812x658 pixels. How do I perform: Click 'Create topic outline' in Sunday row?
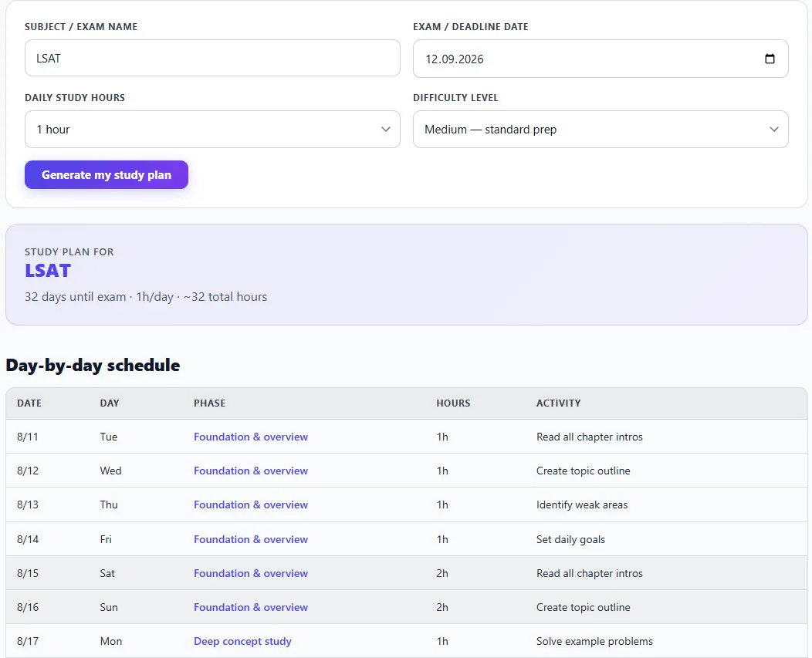click(583, 607)
